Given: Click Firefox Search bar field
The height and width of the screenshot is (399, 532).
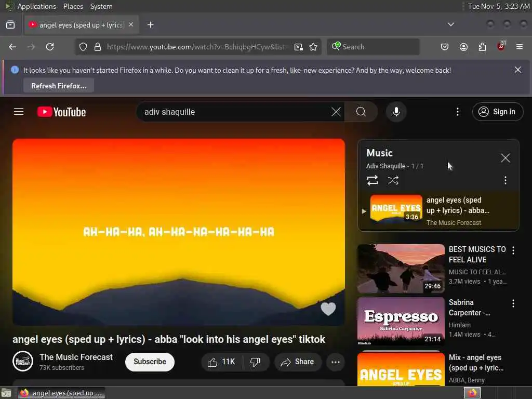Looking at the screenshot, I should [373, 47].
